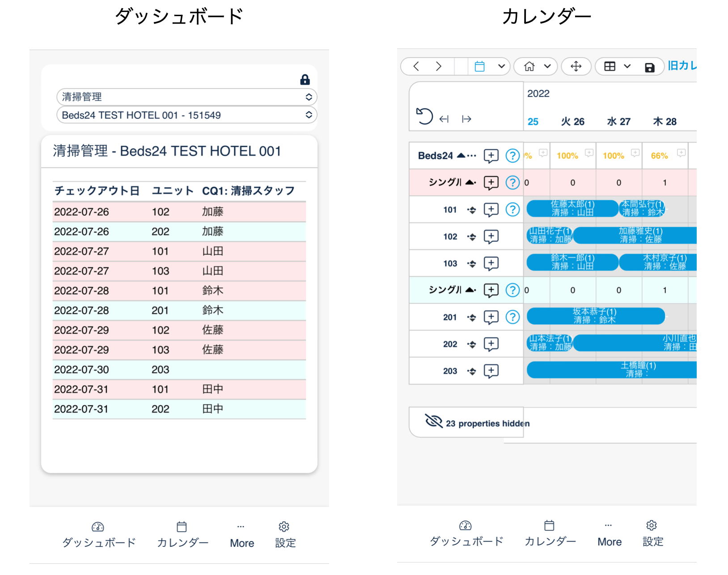This screenshot has height=575, width=728.
Task: Click the help question mark for room 201
Action: [512, 317]
